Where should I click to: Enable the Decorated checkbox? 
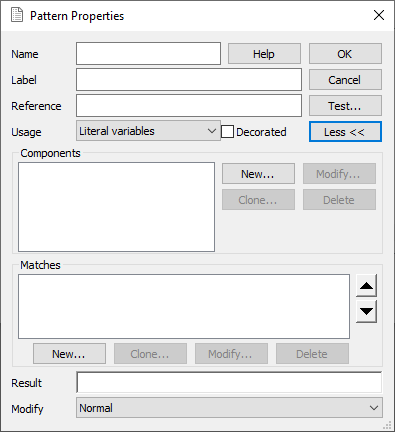[227, 132]
